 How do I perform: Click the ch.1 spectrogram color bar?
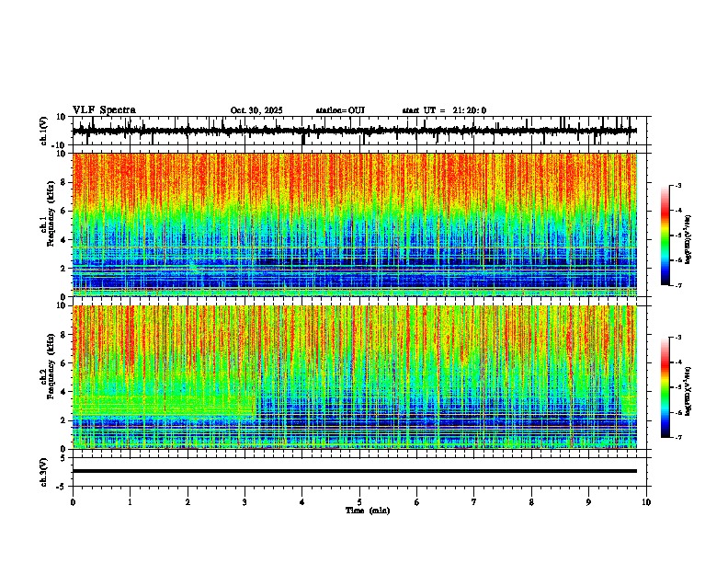[x=665, y=236]
